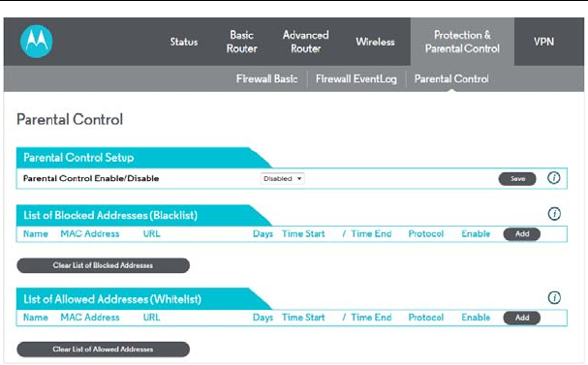Open Parental Control Enable/Disable dropdown

pyautogui.click(x=283, y=179)
